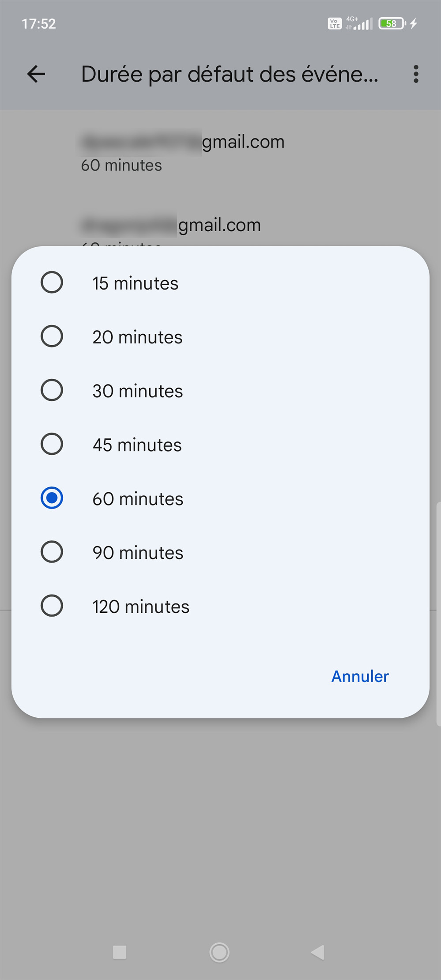Select the 120 minutes radio button
Image resolution: width=441 pixels, height=980 pixels.
pos(52,606)
